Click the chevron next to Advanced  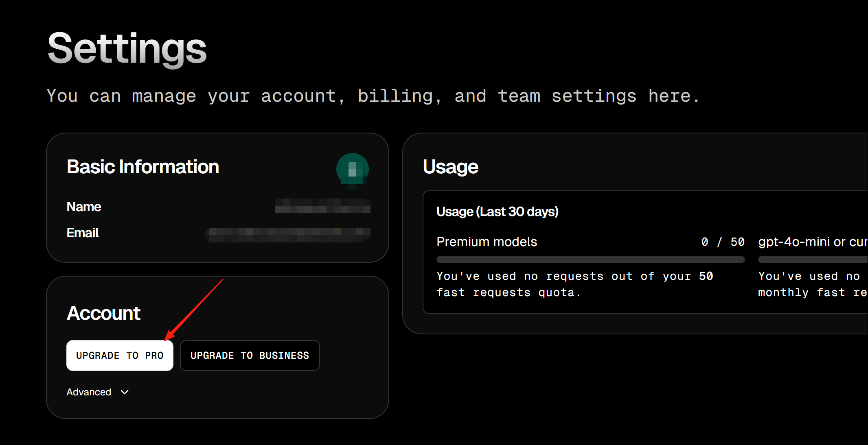[125, 392]
